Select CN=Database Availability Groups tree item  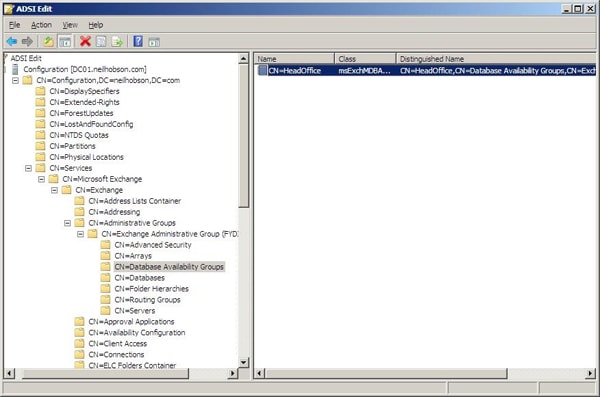169,267
